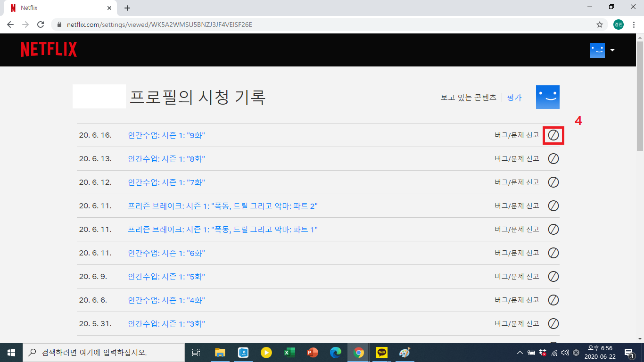Click the 20. 6. 13. date
This screenshot has height=362, width=644.
tap(95, 159)
